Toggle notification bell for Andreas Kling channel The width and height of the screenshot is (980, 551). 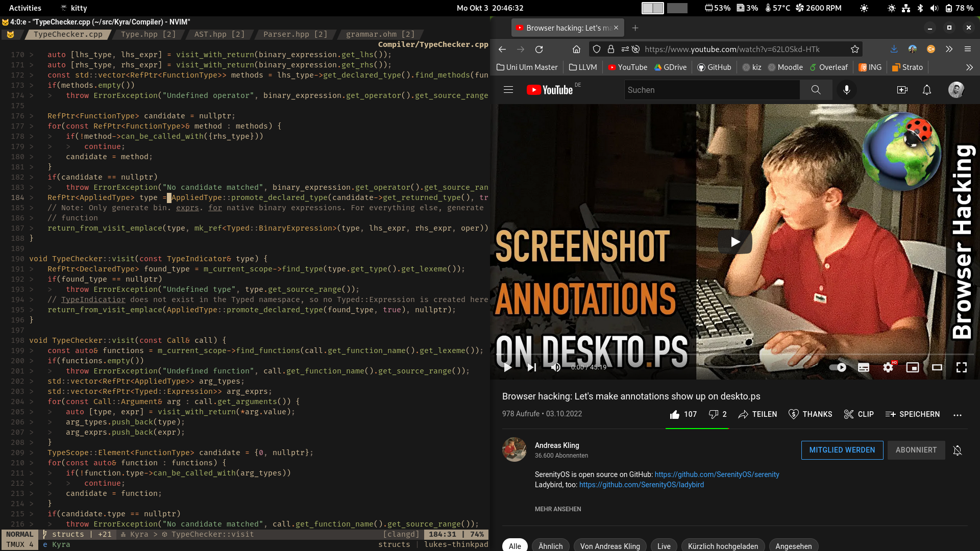[957, 450]
